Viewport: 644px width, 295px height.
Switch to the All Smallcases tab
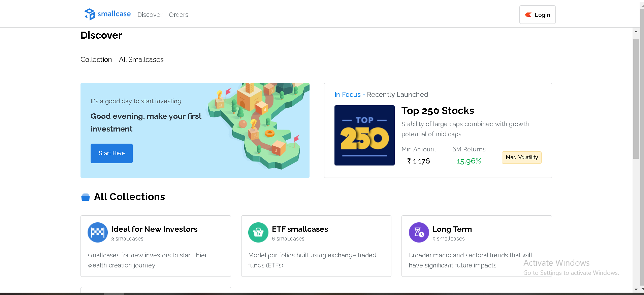pyautogui.click(x=141, y=60)
